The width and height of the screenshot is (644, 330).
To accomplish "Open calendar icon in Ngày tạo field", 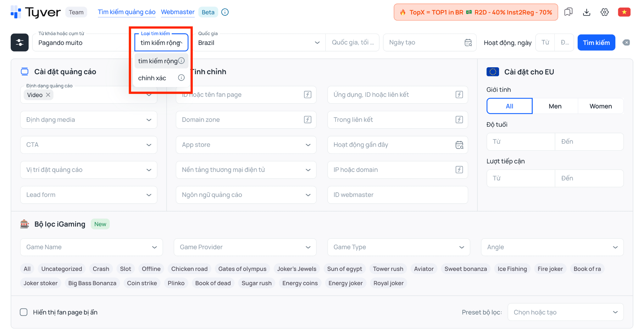I will point(468,42).
